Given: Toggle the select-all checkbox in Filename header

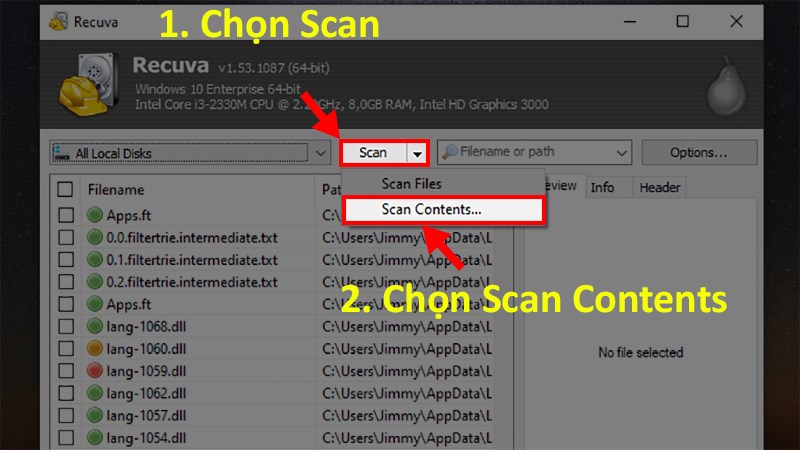Looking at the screenshot, I should click(65, 189).
